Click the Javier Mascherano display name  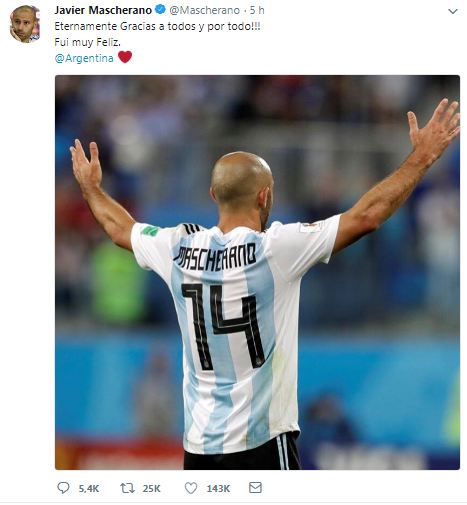[103, 10]
